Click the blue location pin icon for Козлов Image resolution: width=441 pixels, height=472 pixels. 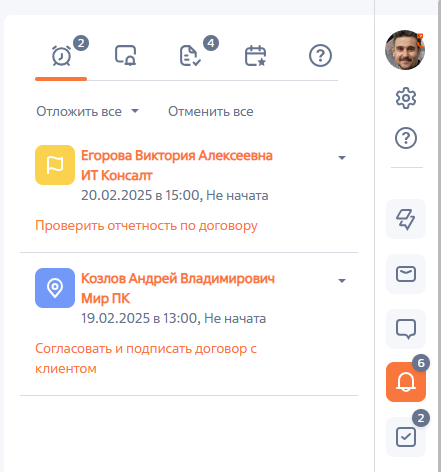[x=55, y=288]
